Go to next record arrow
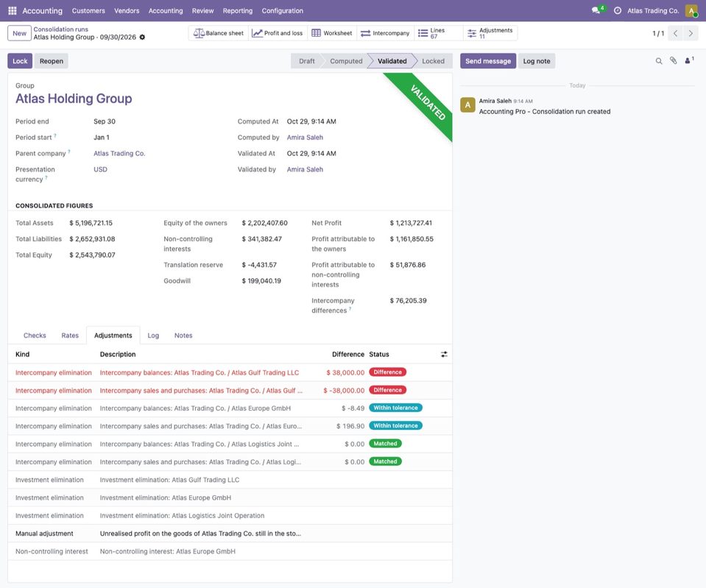 coord(691,33)
